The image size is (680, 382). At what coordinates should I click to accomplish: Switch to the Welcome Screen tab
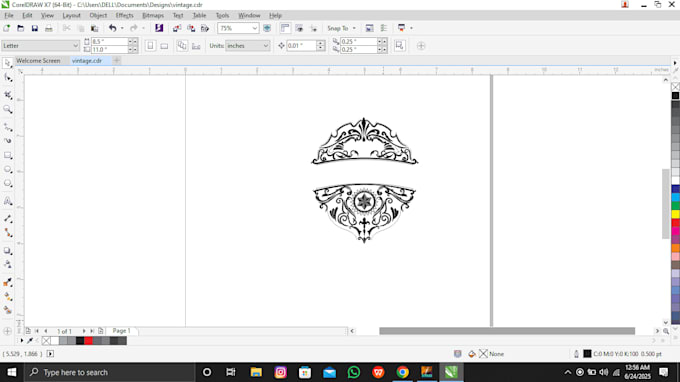point(38,61)
